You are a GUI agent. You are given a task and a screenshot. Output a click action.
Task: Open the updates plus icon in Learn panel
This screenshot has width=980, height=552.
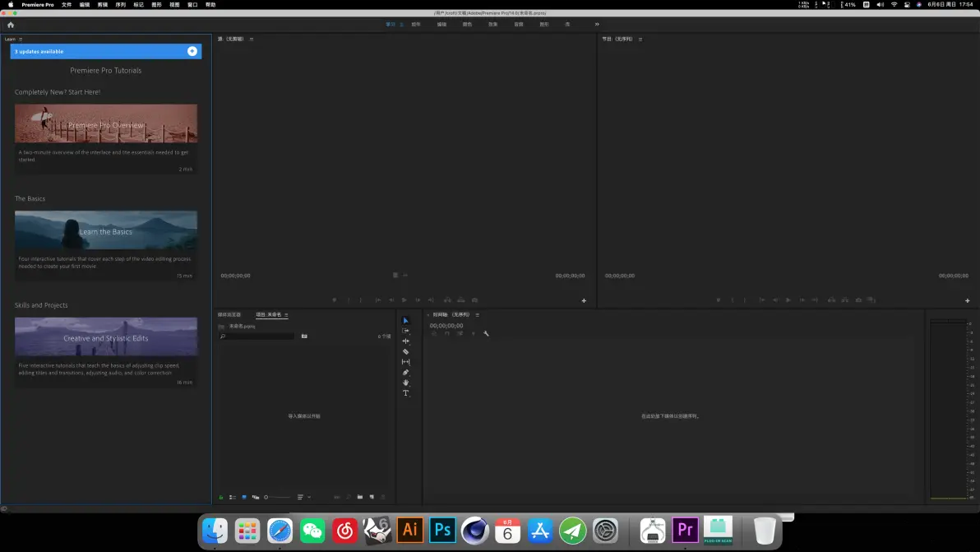click(192, 51)
